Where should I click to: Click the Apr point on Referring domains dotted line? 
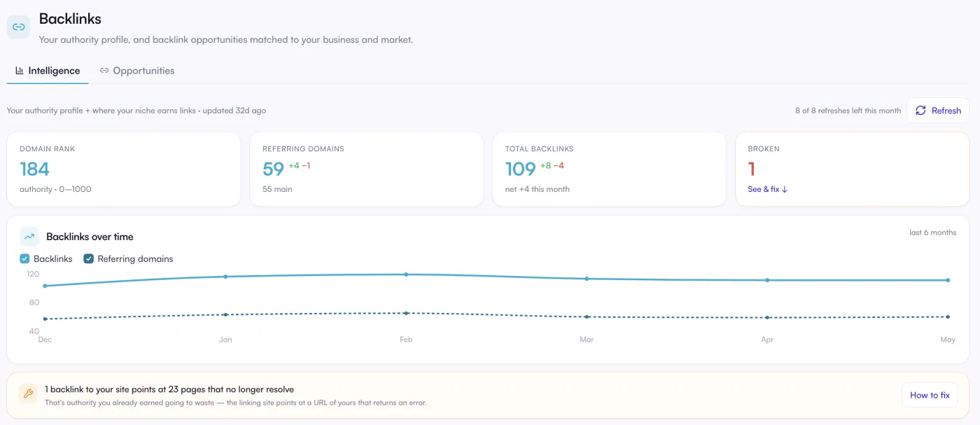(x=767, y=317)
